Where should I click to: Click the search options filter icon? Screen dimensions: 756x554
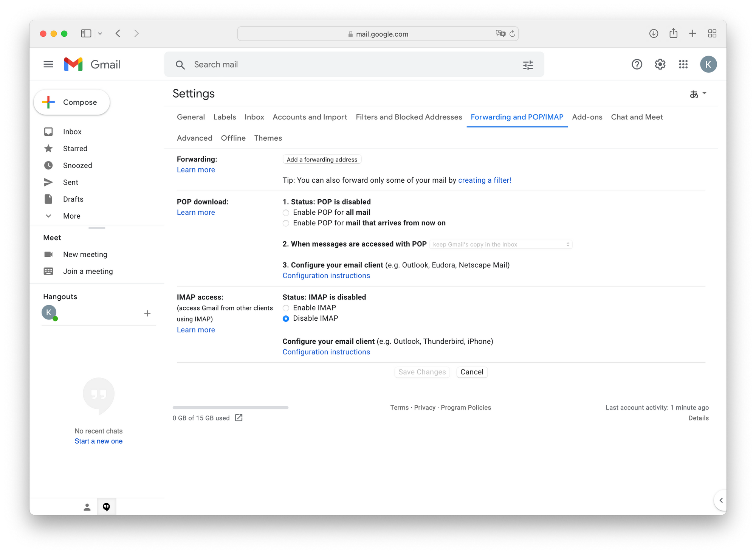pyautogui.click(x=528, y=65)
